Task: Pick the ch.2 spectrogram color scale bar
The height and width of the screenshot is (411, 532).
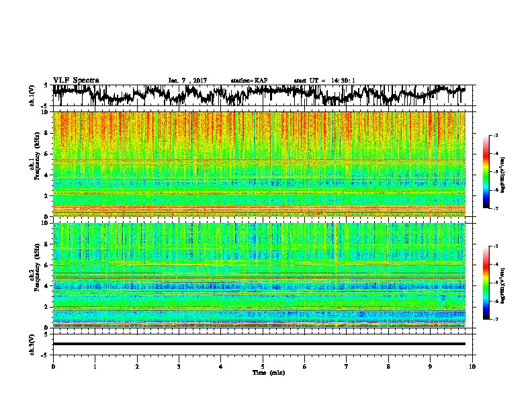Action: click(x=486, y=283)
